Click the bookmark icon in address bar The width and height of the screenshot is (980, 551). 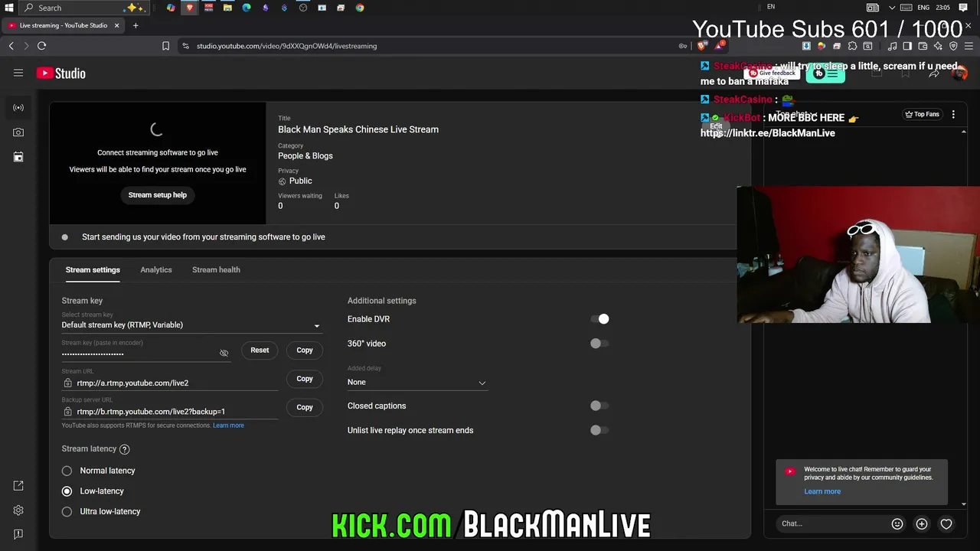click(165, 46)
